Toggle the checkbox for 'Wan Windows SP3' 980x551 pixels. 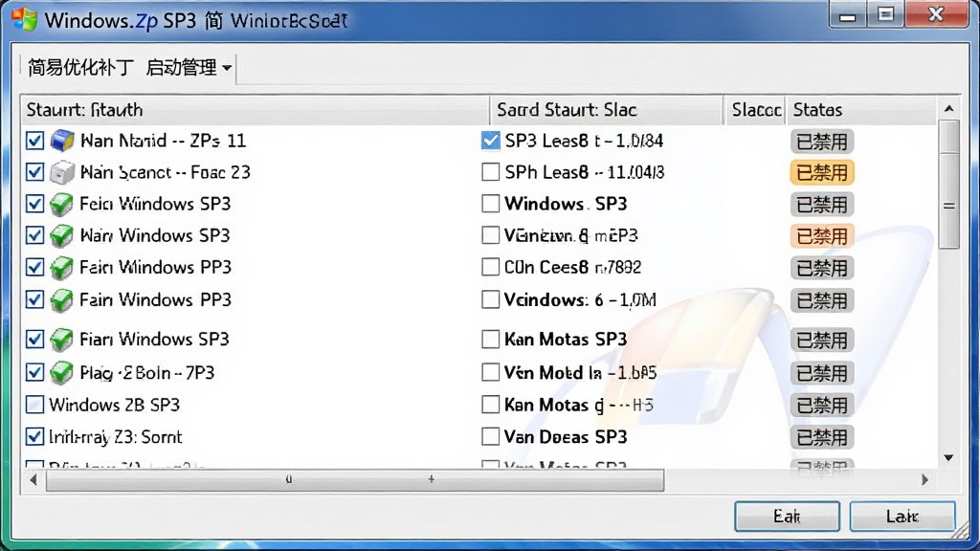(x=35, y=235)
